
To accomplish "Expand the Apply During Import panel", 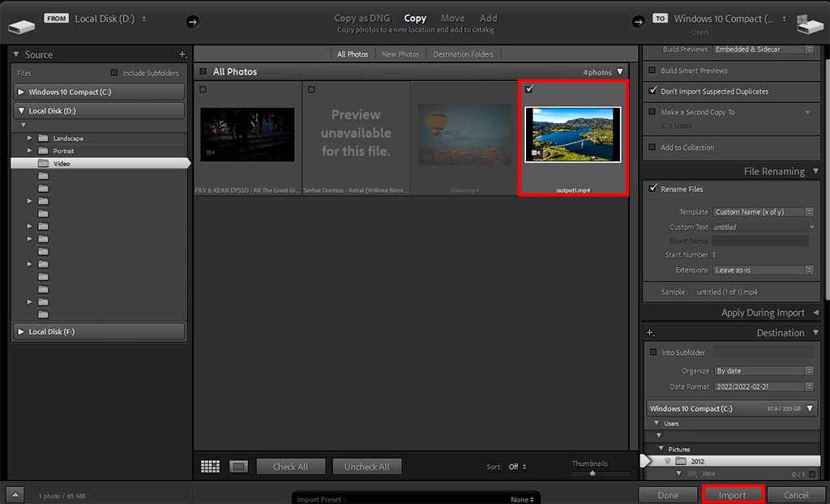I will point(815,312).
